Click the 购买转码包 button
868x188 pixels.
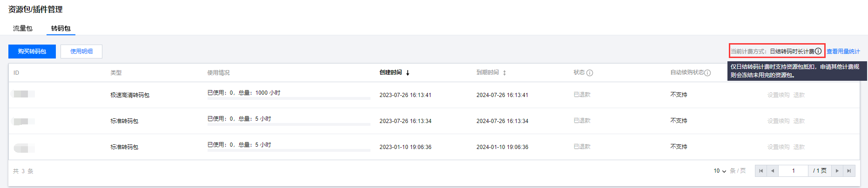click(32, 52)
